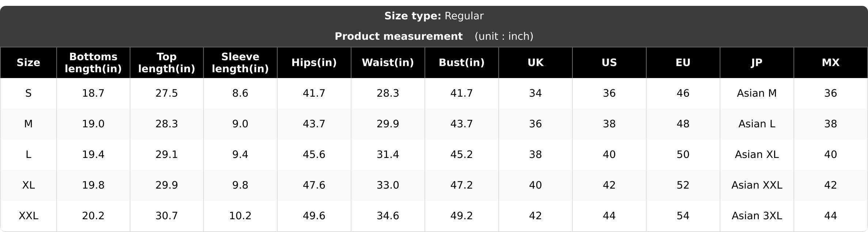This screenshot has height=232, width=868.
Task: Select the Bottoms length column header
Action: tap(93, 63)
